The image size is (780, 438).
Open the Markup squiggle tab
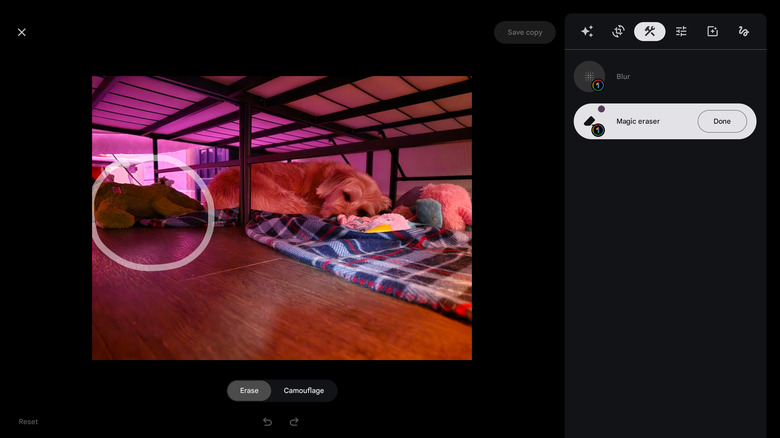pos(744,31)
